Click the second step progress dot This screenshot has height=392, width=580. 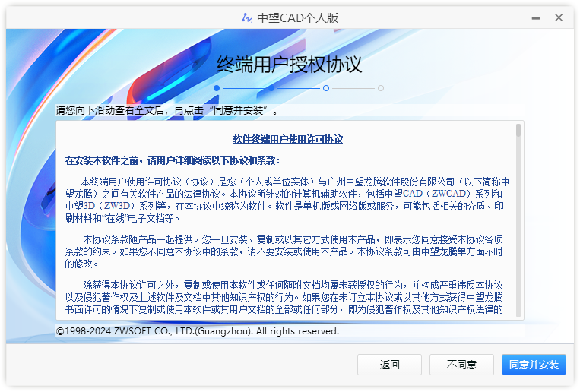coord(271,88)
